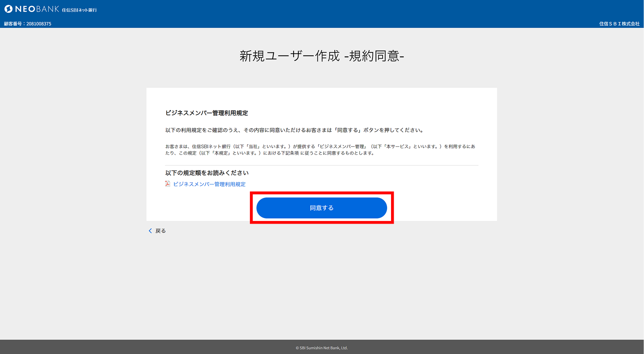Click the circular logo mark in the header
The width and height of the screenshot is (644, 354).
pyautogui.click(x=8, y=8)
